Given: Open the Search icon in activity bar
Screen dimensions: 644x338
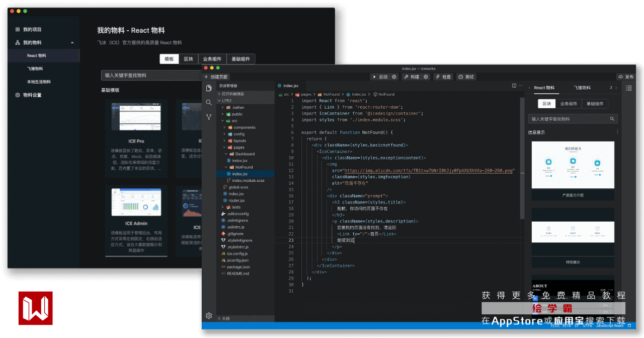Looking at the screenshot, I should click(x=209, y=102).
